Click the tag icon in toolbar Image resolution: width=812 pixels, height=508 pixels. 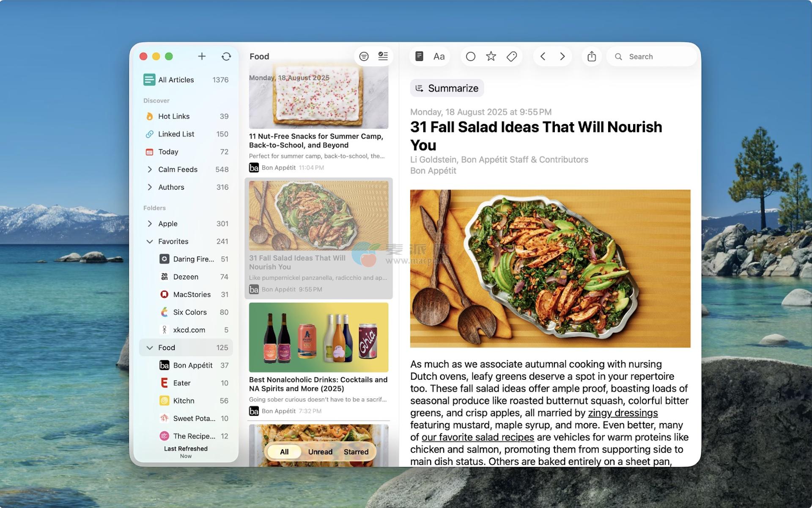click(x=512, y=56)
